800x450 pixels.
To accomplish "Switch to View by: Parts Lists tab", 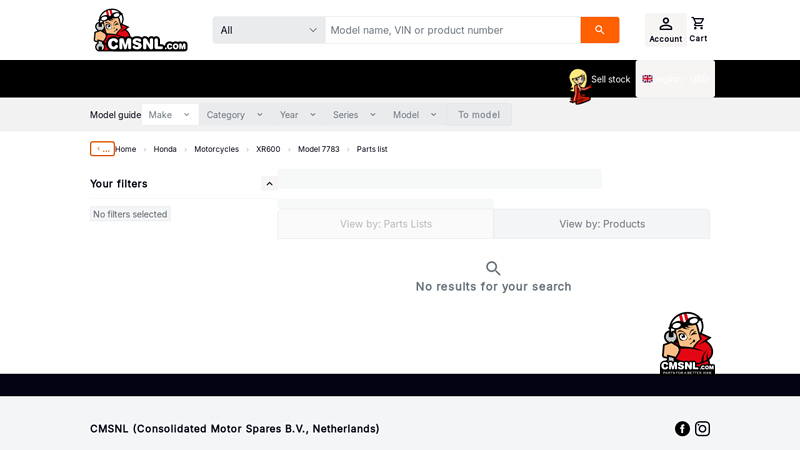I will (386, 224).
